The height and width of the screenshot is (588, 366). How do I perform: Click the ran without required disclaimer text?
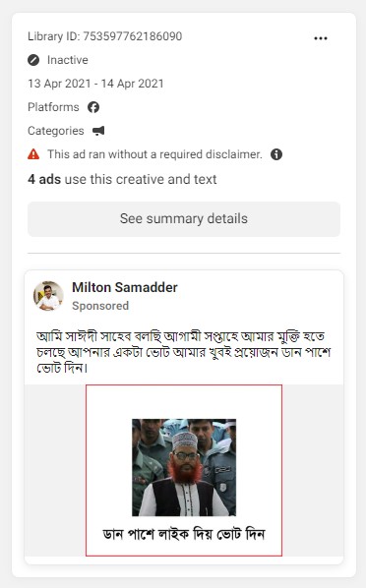(x=154, y=154)
